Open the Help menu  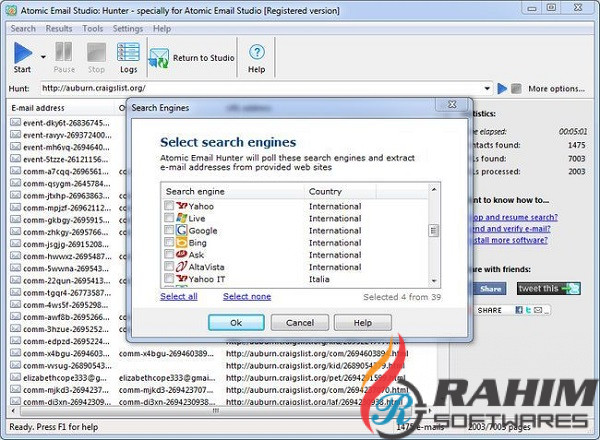click(x=162, y=29)
